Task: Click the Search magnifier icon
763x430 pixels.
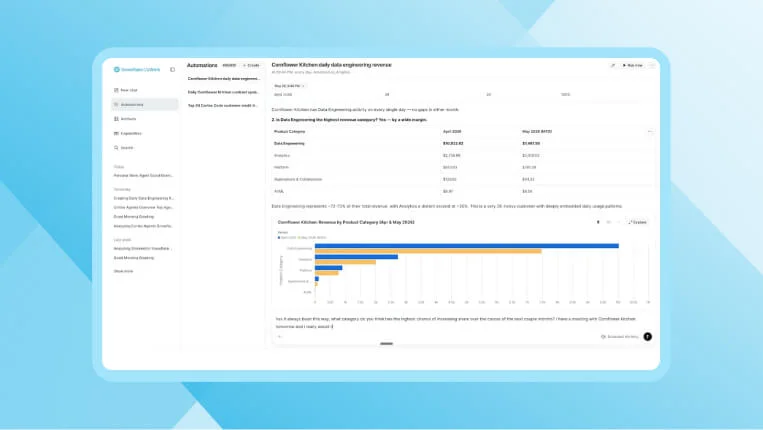Action: pyautogui.click(x=116, y=147)
